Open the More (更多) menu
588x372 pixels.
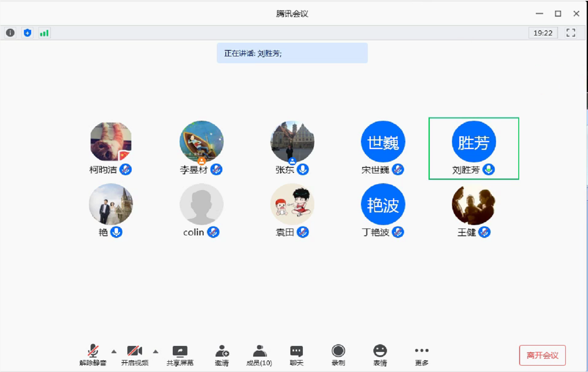[x=421, y=355]
